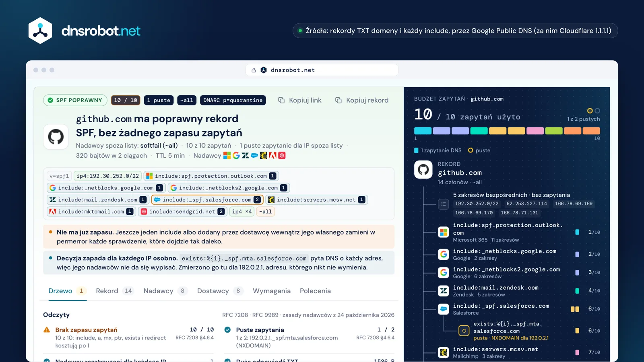The height and width of the screenshot is (362, 644).
Task: Click the green segment of lookup budget bar
Action: [x=554, y=131]
